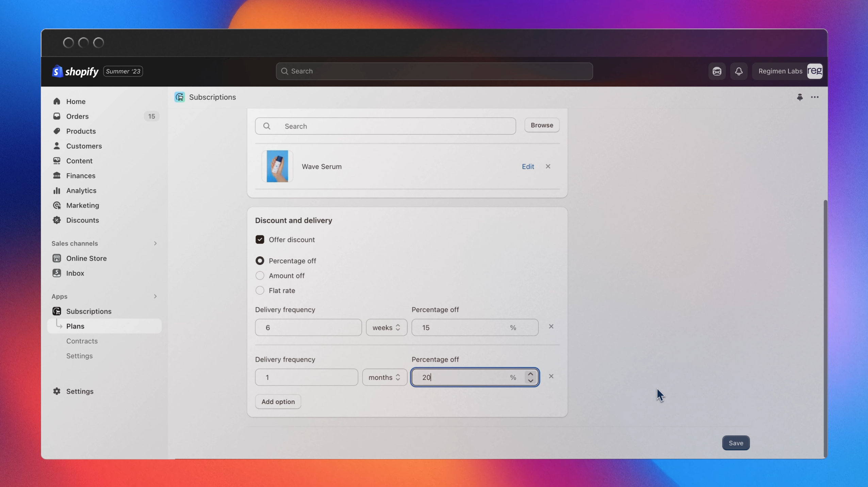
Task: Select the Amount off radio button
Action: pyautogui.click(x=260, y=276)
